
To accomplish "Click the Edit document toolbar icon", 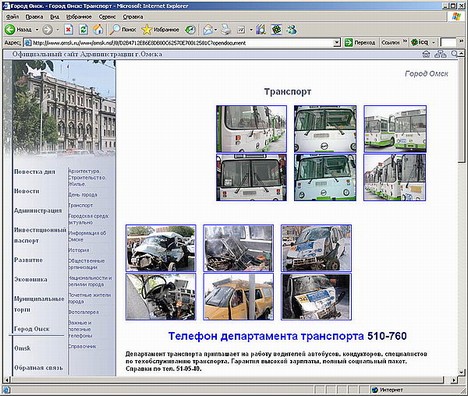I will (241, 30).
